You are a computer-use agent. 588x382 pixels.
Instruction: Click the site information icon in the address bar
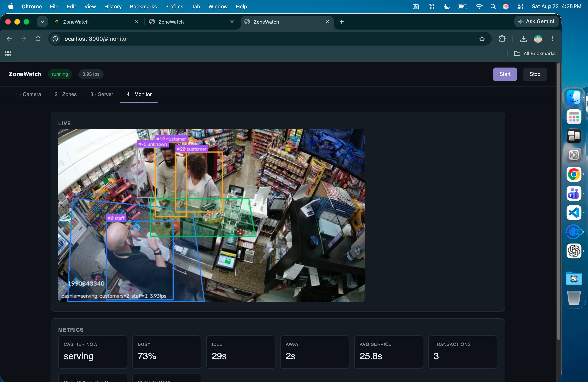point(55,39)
